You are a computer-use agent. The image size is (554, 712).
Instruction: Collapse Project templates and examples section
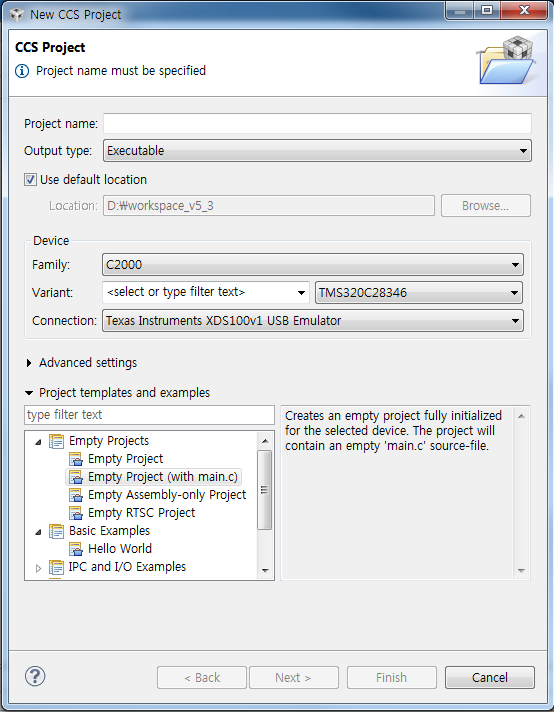pyautogui.click(x=29, y=393)
